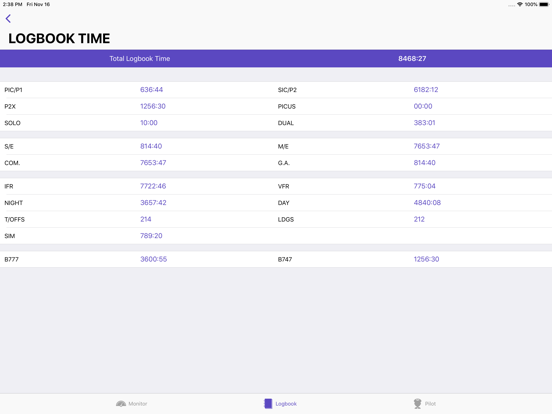Viewport: 552px width, 414px height.
Task: Tap T/OFFS count 214
Action: 146,219
